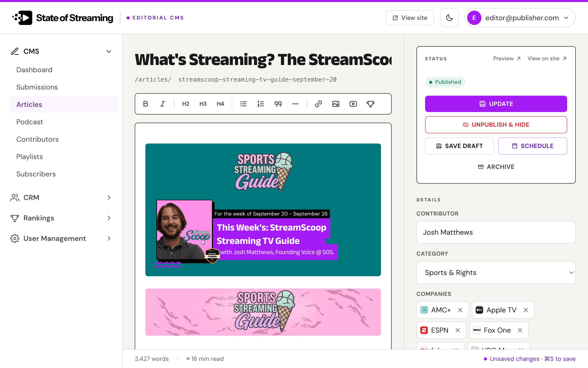Open the editor@publisher.com account menu

pos(520,18)
